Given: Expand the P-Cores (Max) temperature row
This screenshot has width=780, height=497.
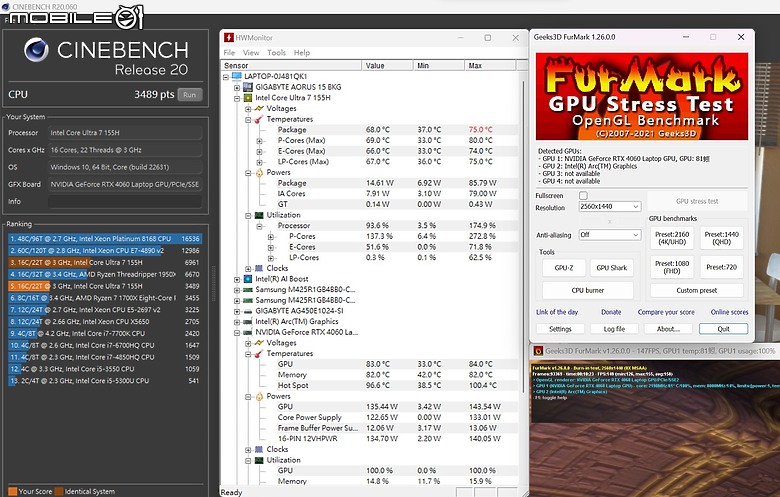Looking at the screenshot, I should [259, 141].
